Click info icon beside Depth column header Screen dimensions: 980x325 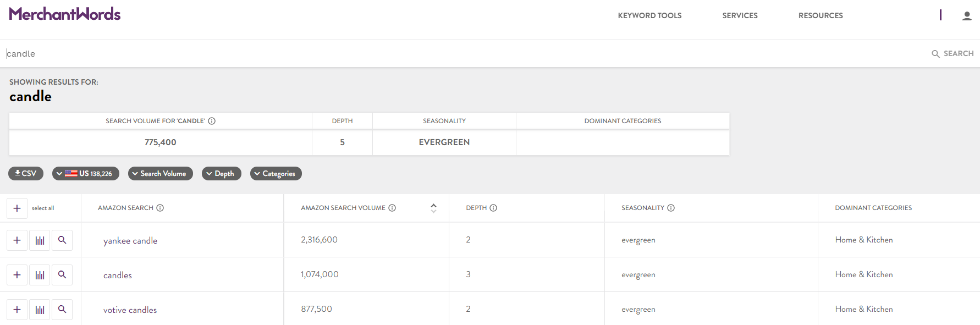click(493, 208)
